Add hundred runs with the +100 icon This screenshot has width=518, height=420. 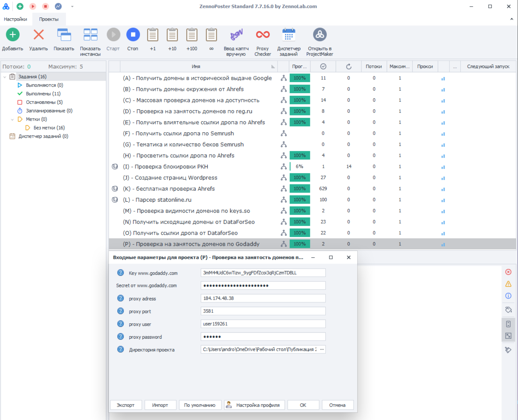(x=192, y=35)
